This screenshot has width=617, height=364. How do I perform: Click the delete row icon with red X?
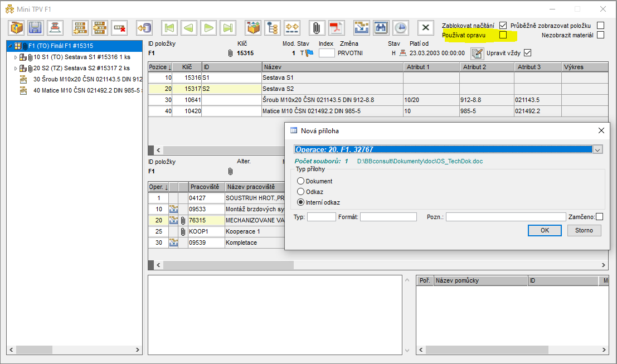click(x=119, y=28)
